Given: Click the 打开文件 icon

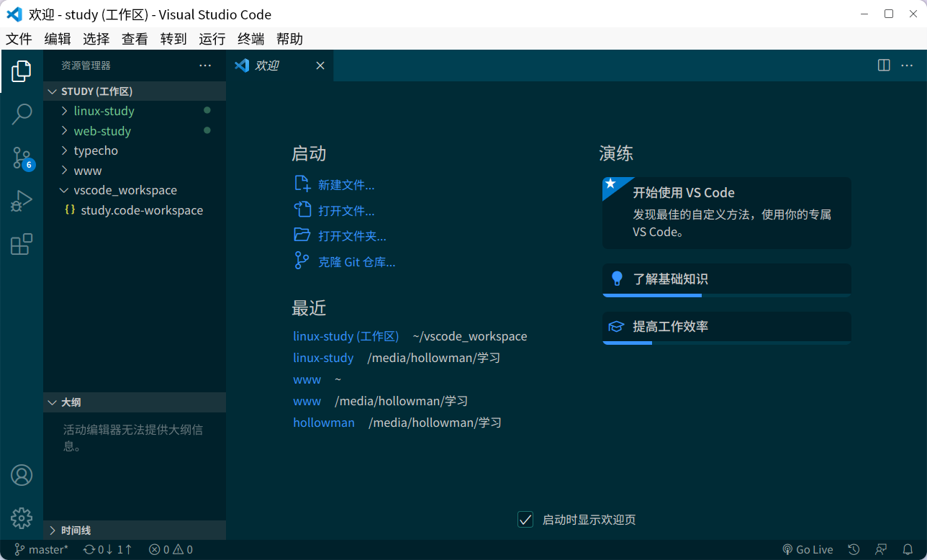Looking at the screenshot, I should click(302, 210).
